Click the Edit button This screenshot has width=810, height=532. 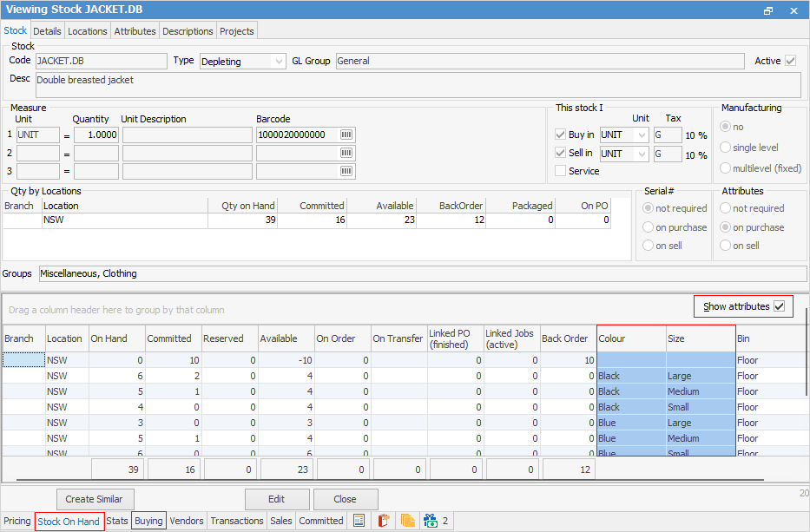click(276, 499)
